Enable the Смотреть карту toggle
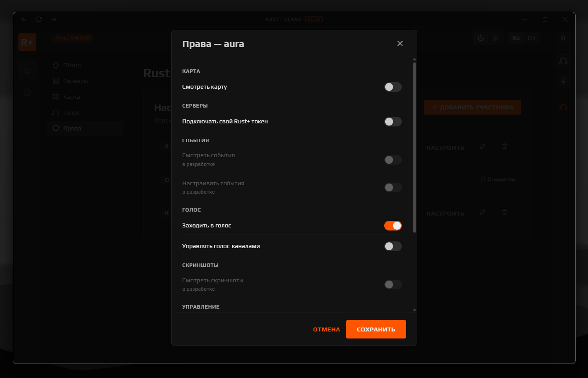 click(x=393, y=87)
